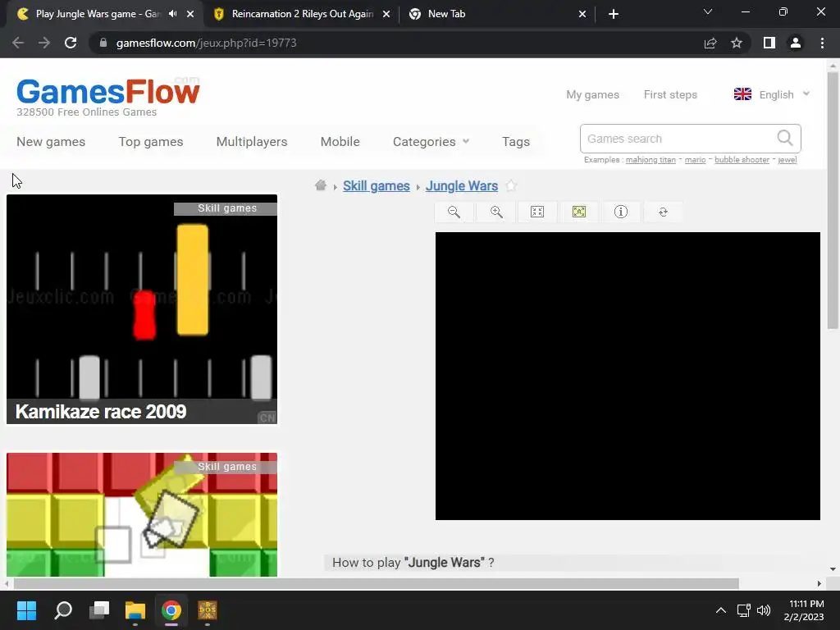Share this page icon in address bar
Image resolution: width=840 pixels, height=630 pixels.
click(x=710, y=43)
